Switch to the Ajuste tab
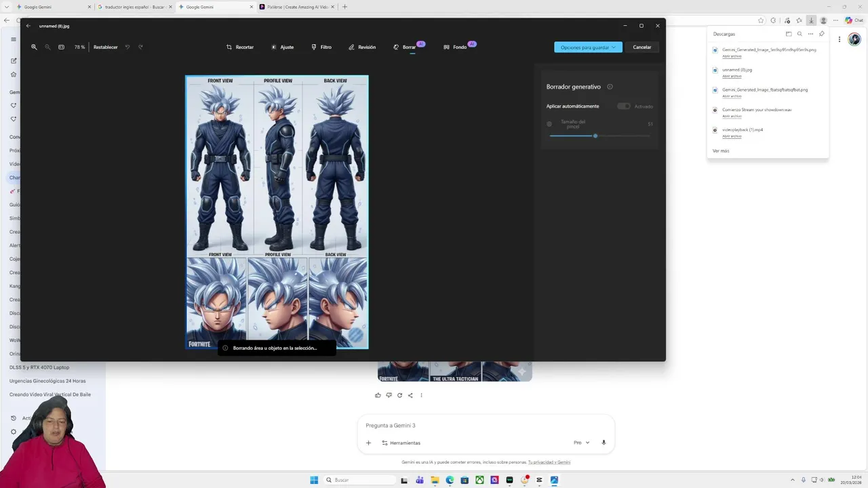Screen dimensions: 868x488 [x=282, y=47]
